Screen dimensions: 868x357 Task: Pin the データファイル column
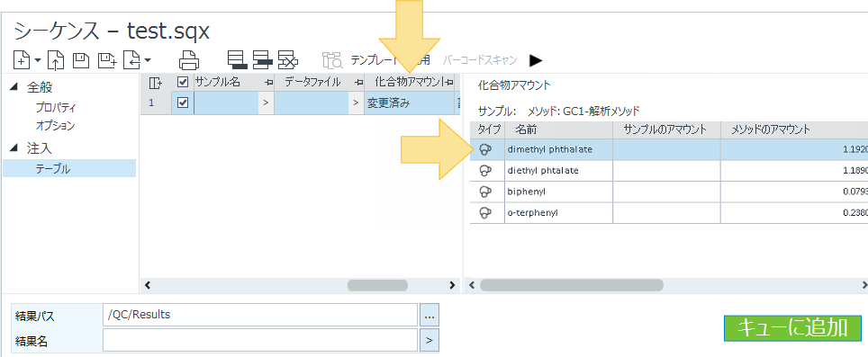358,83
